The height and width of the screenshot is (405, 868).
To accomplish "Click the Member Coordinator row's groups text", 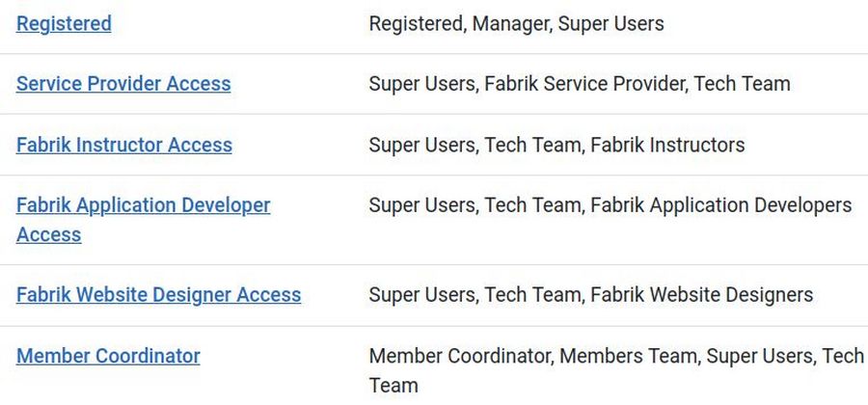I will click(615, 357).
